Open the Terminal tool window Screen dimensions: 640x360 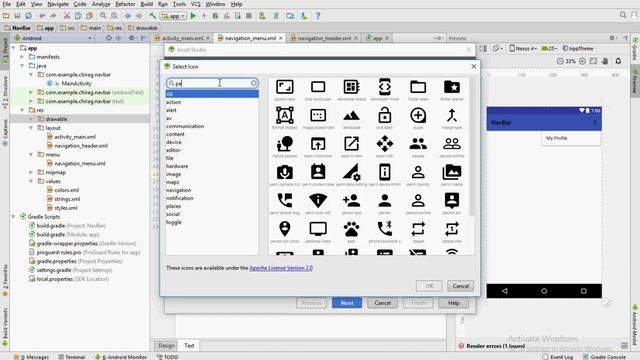coord(72,357)
